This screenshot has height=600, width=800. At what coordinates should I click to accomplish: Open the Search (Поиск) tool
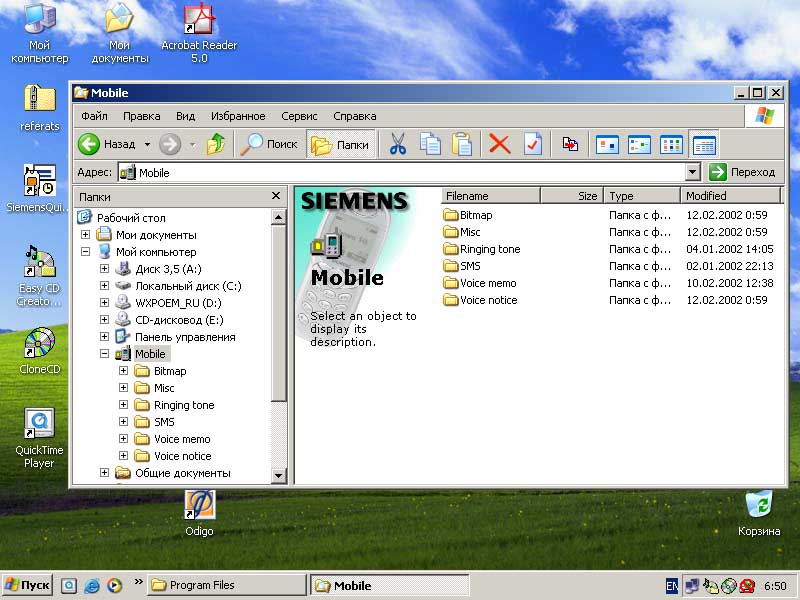pos(269,144)
